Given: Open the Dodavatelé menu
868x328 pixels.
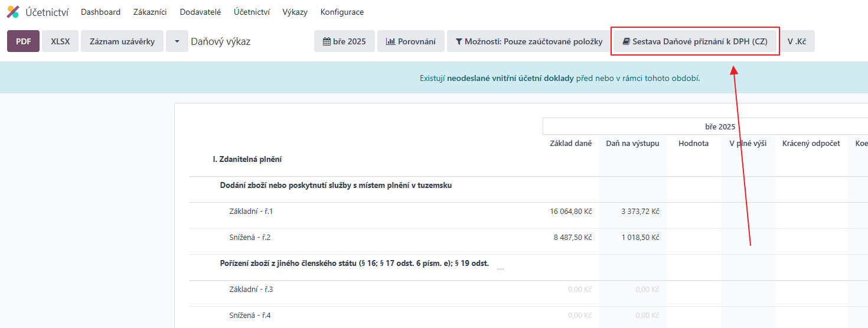Looking at the screenshot, I should pyautogui.click(x=200, y=12).
